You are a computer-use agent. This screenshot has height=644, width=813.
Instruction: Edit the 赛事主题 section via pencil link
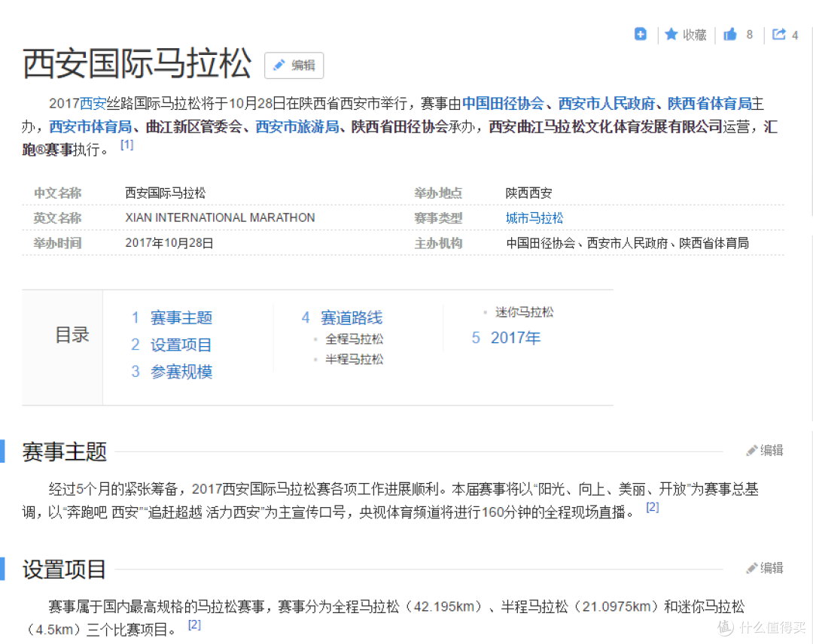(765, 450)
